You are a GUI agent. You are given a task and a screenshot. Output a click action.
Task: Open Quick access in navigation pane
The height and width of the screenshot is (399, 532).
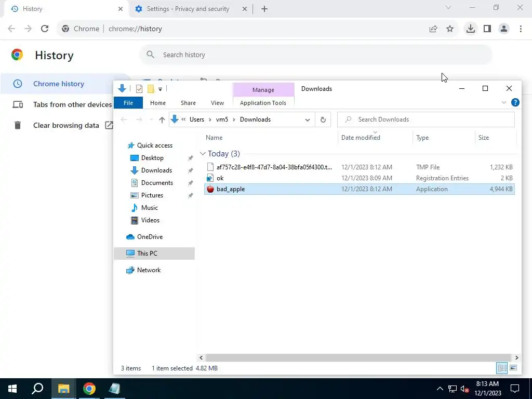[x=155, y=145]
